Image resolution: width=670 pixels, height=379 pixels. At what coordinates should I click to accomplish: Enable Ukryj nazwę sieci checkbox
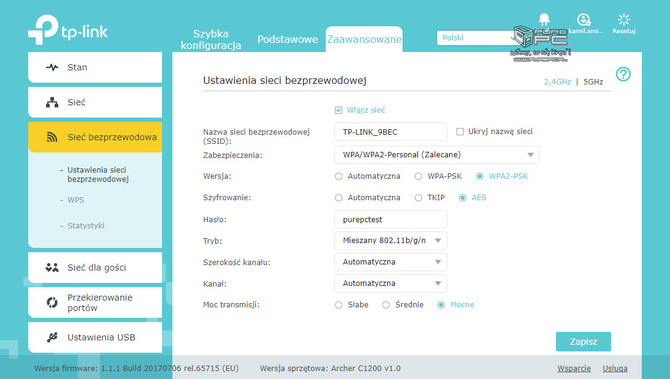(460, 132)
